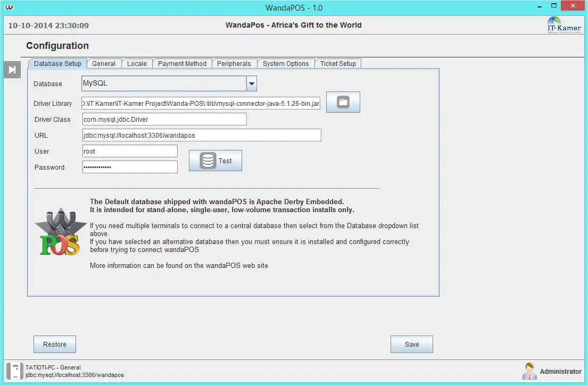Click into the Driver Library field
The width and height of the screenshot is (588, 386).
pyautogui.click(x=201, y=104)
